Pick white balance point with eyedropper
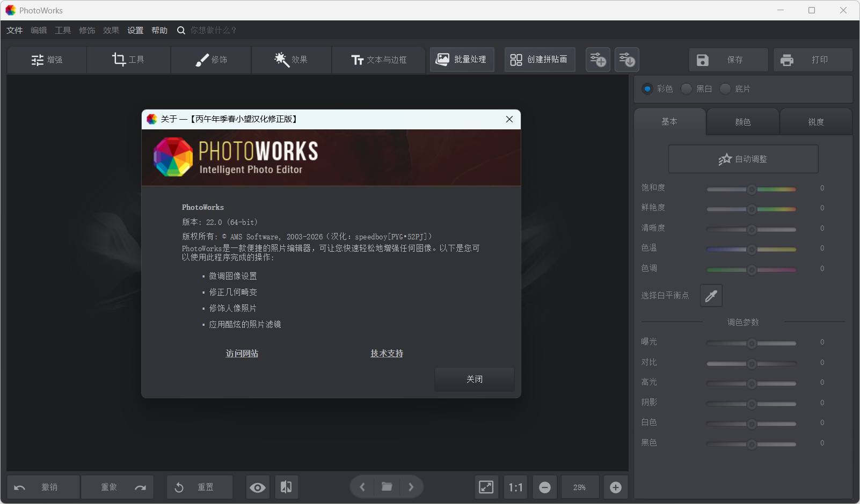 point(711,296)
